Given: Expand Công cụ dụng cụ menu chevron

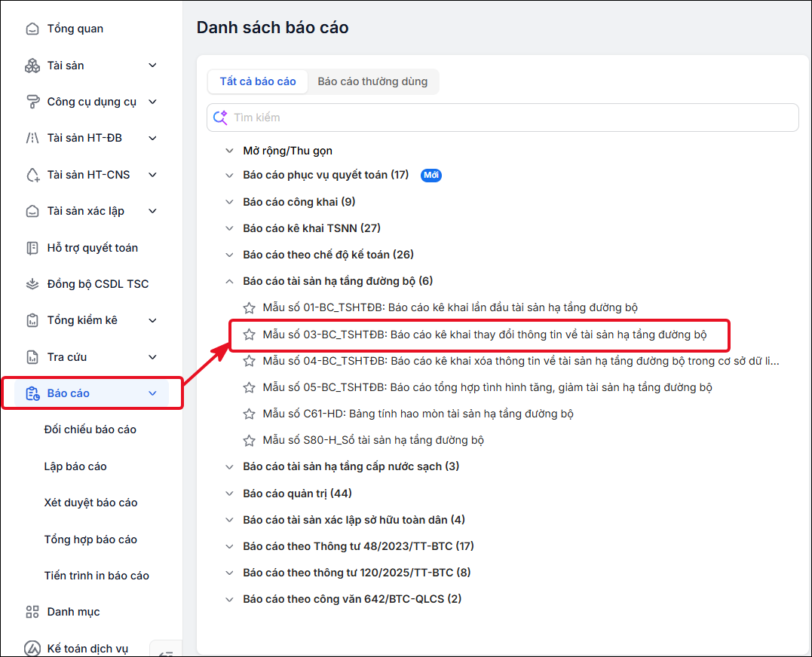Looking at the screenshot, I should (153, 102).
